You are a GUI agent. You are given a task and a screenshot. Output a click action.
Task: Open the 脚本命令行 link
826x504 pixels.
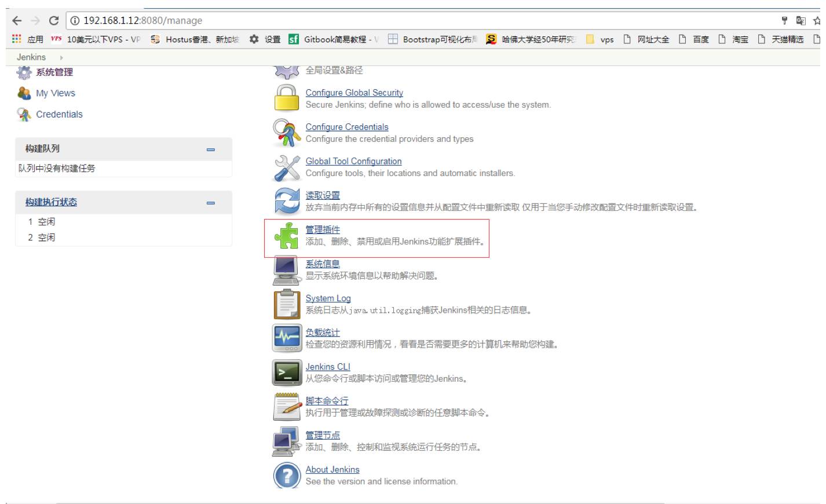point(327,401)
